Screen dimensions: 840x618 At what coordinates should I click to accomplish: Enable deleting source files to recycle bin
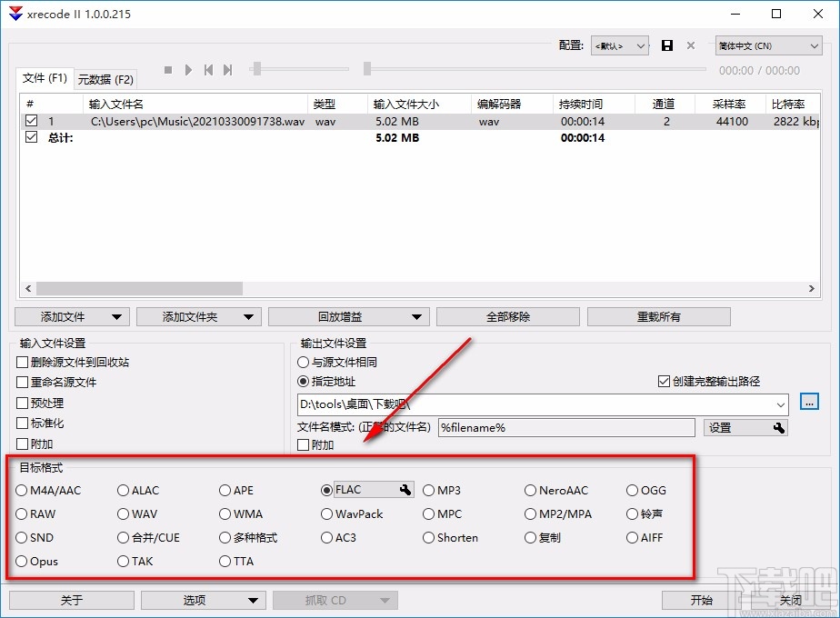click(x=21, y=362)
